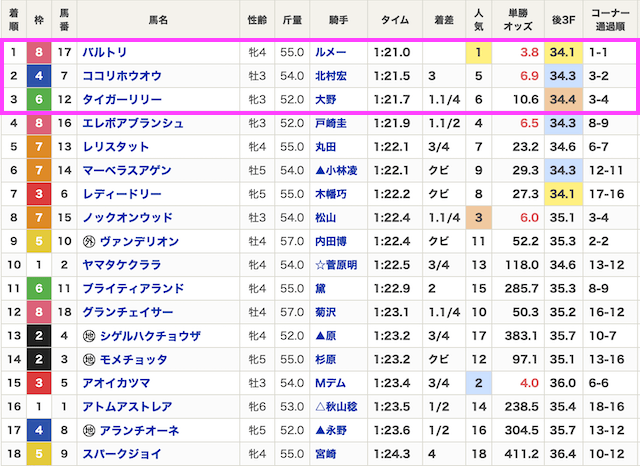Open jockey link 北村宏

[x=331, y=76]
